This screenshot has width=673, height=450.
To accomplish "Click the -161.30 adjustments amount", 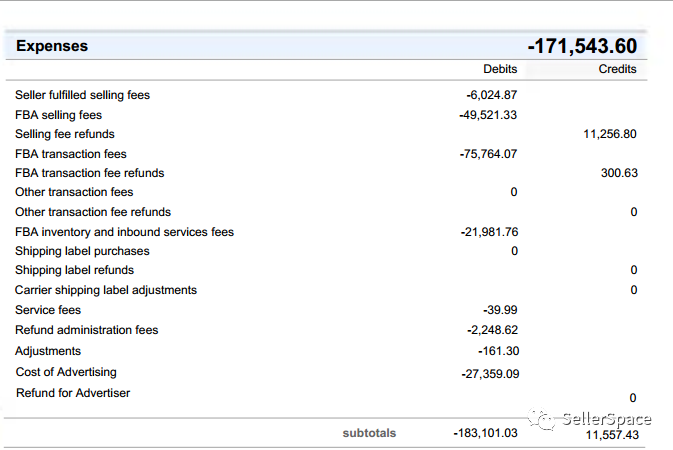I will point(498,351).
